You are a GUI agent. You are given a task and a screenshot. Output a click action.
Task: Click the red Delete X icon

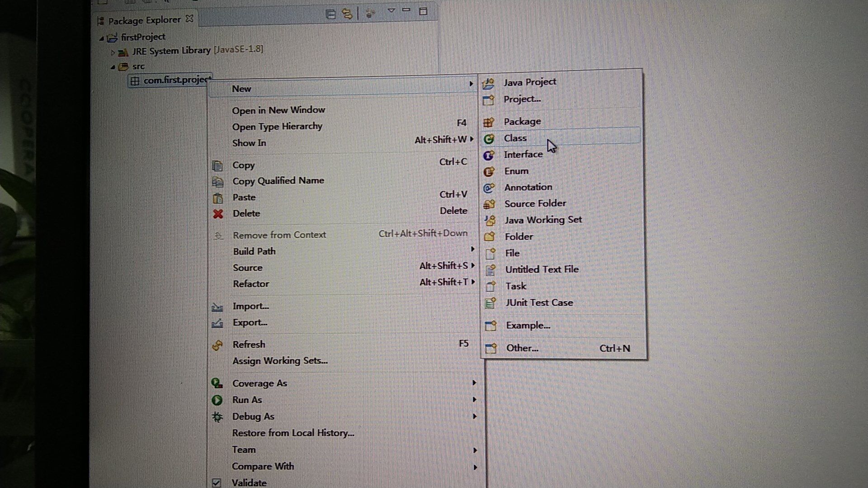point(218,214)
